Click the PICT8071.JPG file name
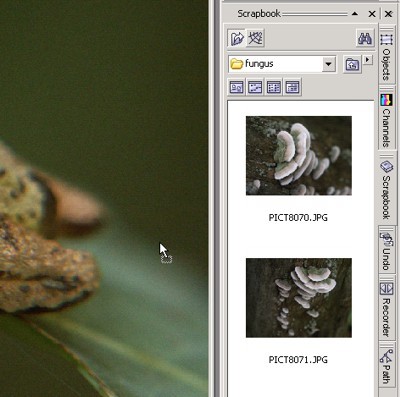400x397 pixels. (x=298, y=360)
